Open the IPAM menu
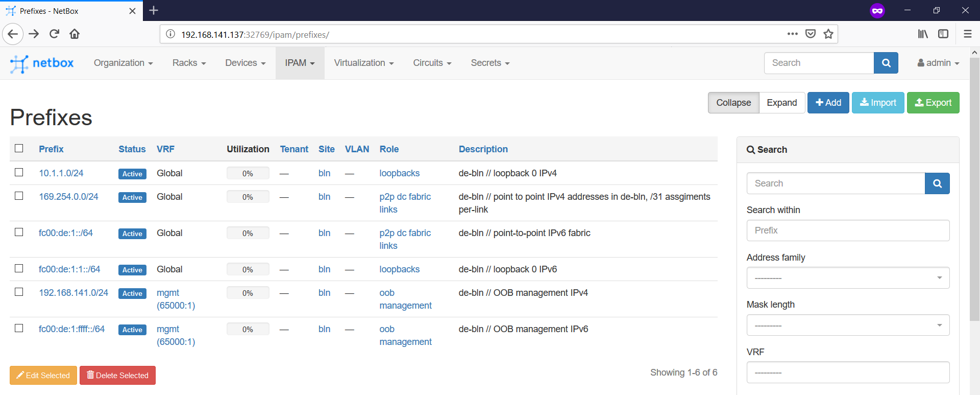This screenshot has height=395, width=980. tap(300, 63)
